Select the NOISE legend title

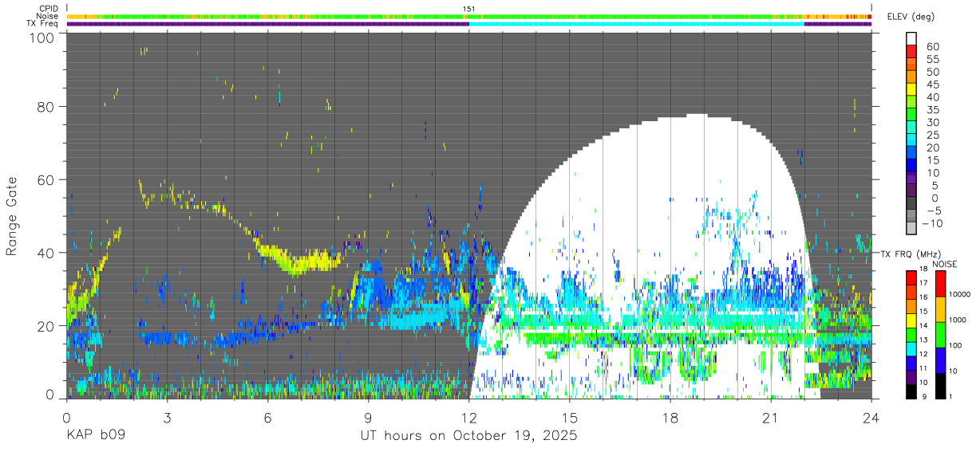tap(945, 264)
